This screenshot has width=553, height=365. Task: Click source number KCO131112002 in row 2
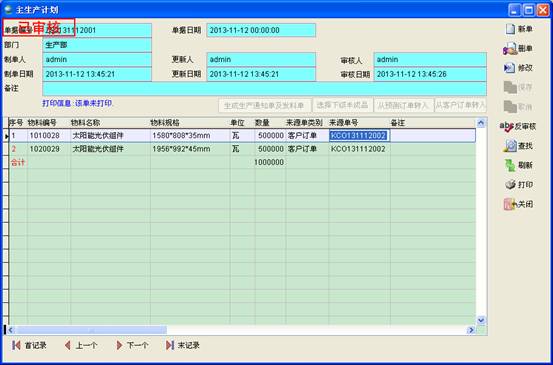pos(359,149)
